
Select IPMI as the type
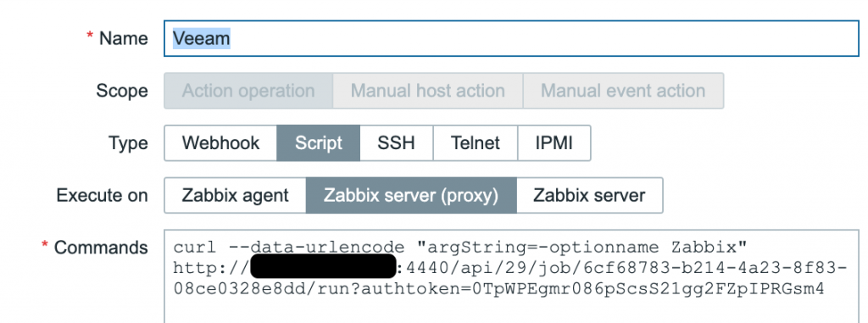click(554, 143)
